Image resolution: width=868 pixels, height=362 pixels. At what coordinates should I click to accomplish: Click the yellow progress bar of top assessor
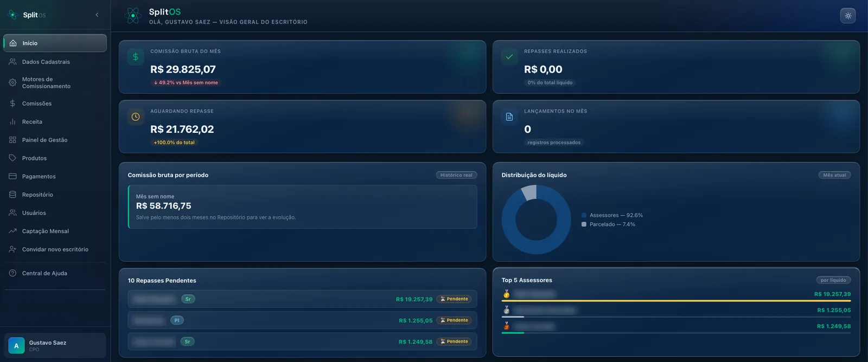[676, 301]
